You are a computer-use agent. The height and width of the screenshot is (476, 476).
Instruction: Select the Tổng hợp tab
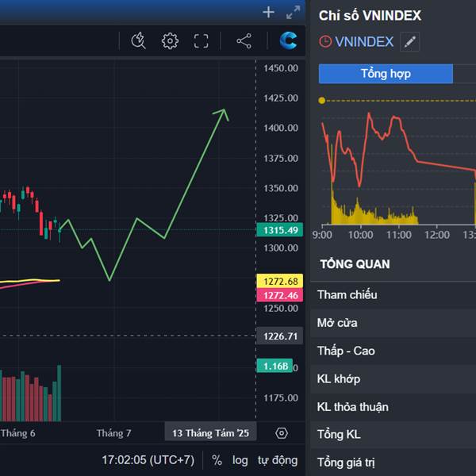386,74
